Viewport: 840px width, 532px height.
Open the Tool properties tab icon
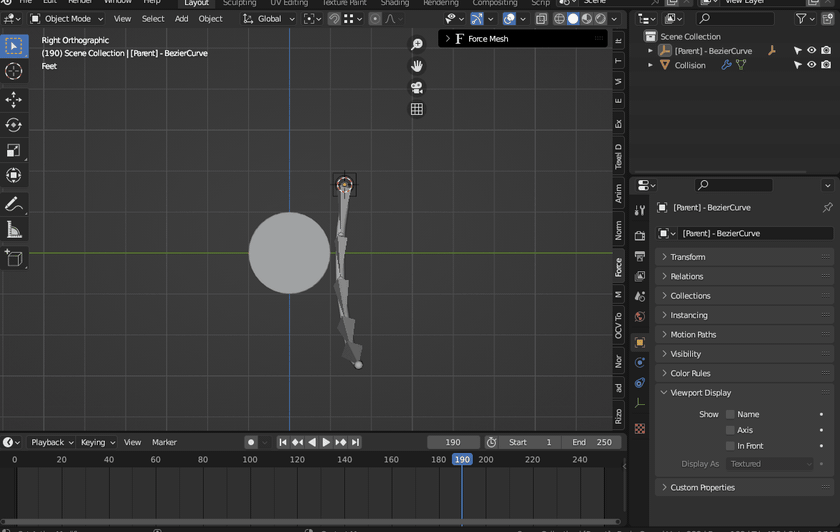[640, 210]
